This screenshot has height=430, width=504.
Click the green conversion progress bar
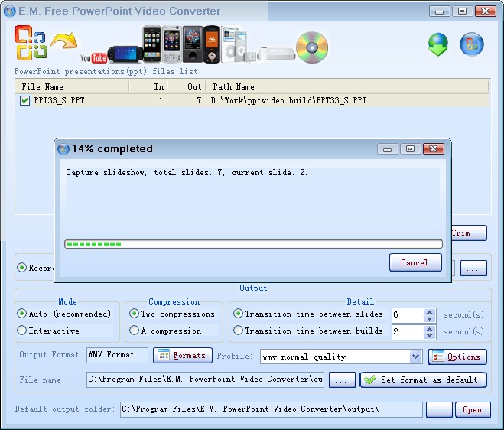[253, 244]
